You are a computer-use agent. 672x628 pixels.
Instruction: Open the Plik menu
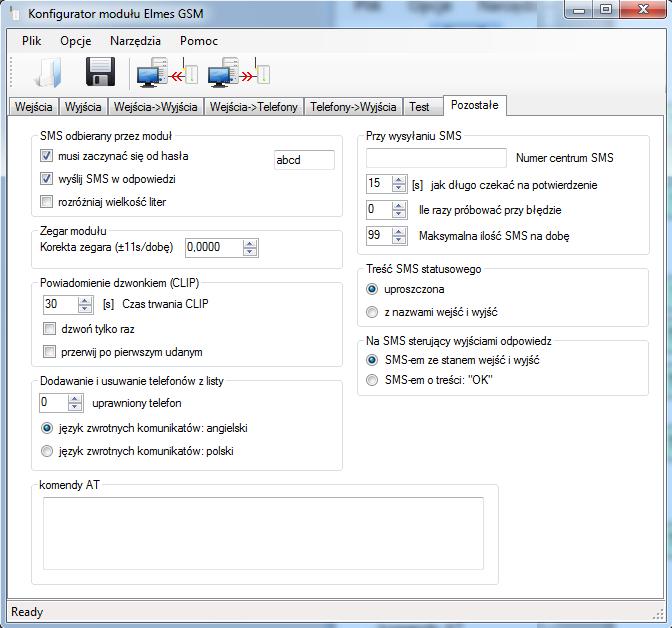click(32, 41)
